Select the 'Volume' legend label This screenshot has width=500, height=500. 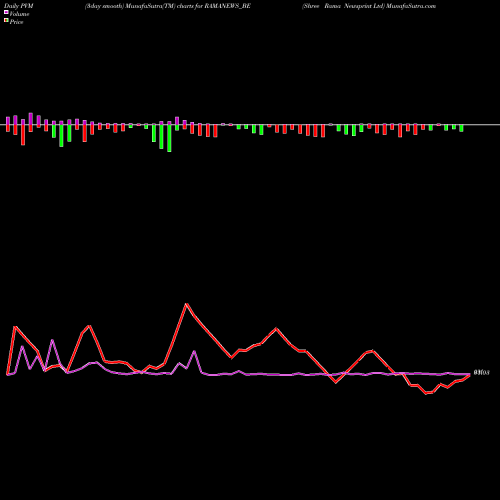[19, 14]
